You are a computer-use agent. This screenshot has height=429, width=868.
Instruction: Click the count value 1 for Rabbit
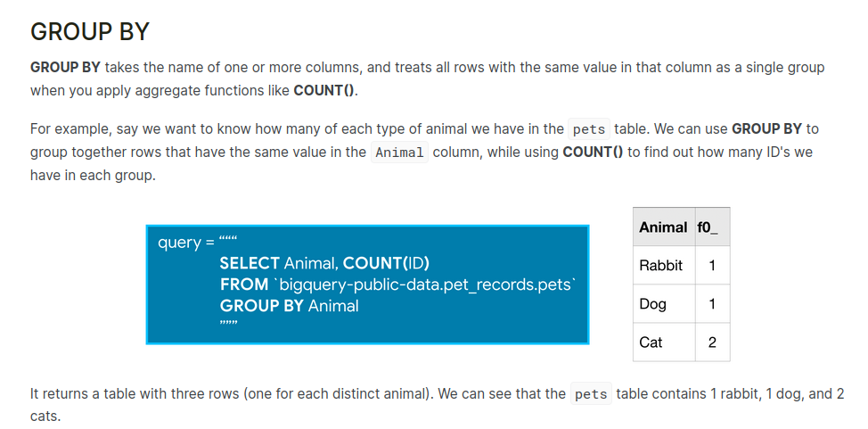(x=712, y=266)
